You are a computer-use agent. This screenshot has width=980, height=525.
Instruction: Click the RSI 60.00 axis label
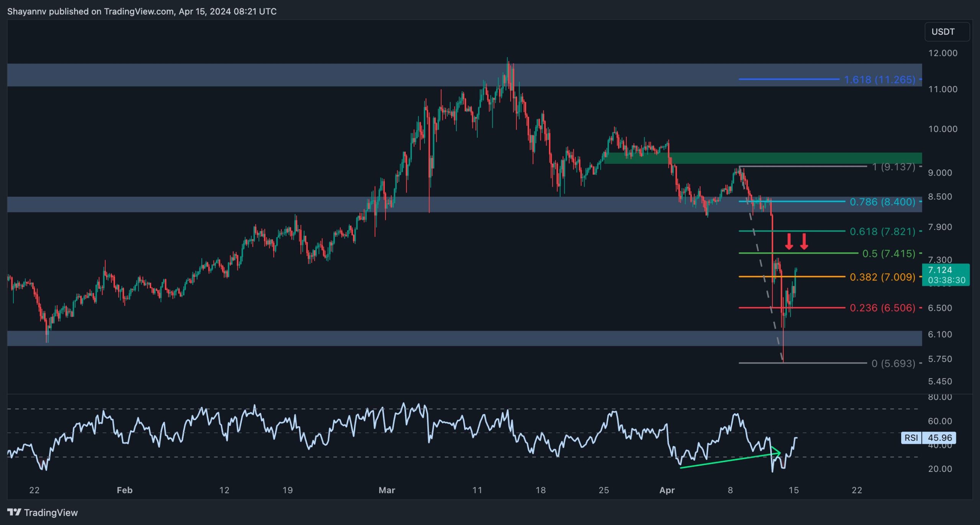[940, 421]
